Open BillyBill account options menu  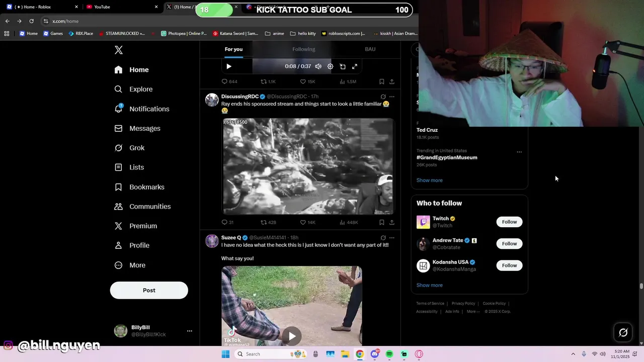[190, 331]
